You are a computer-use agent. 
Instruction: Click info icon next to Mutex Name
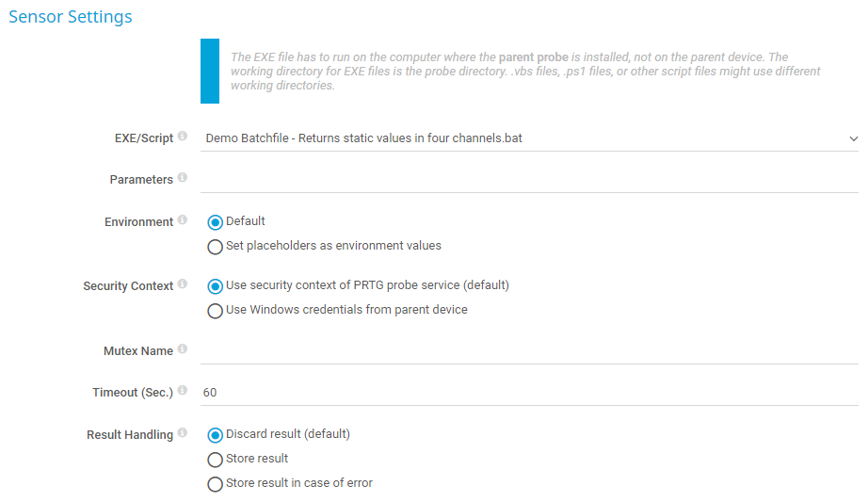tap(183, 349)
